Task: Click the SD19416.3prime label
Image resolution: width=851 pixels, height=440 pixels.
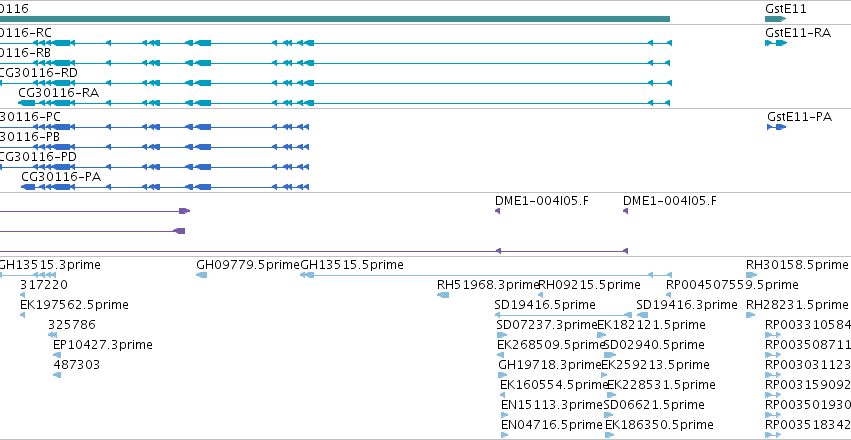Action: coord(687,305)
